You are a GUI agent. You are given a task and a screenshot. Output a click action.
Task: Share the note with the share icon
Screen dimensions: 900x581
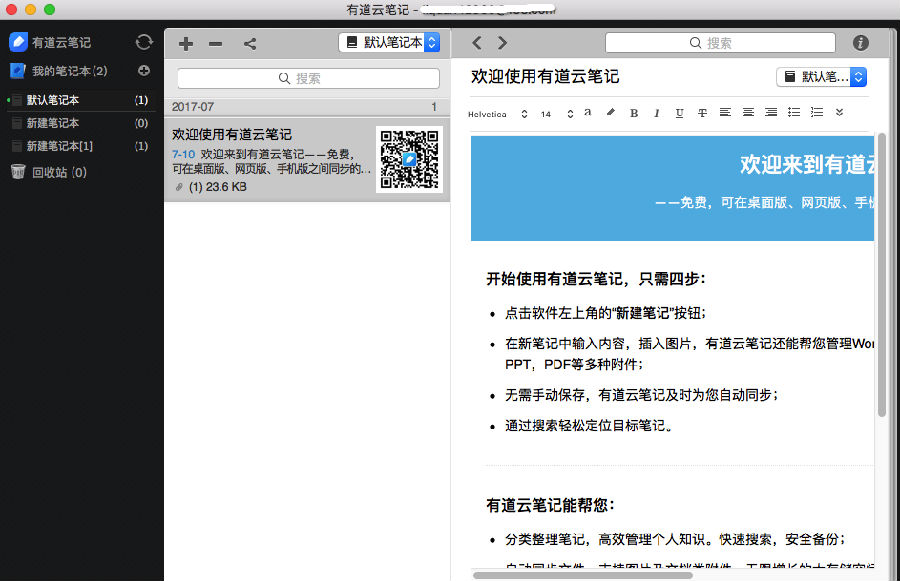click(250, 44)
